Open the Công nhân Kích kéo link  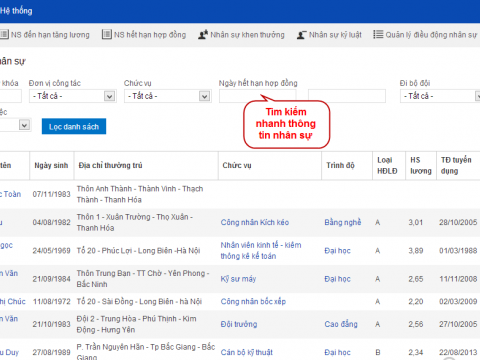255,222
